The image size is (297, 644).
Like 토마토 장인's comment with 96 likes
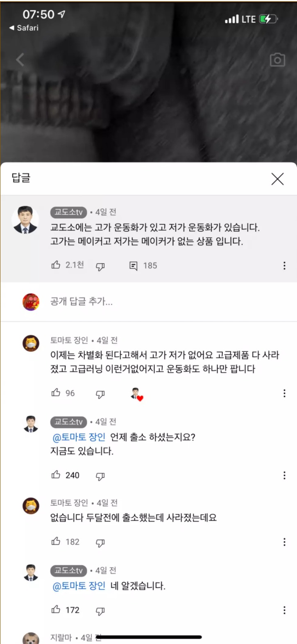56,393
